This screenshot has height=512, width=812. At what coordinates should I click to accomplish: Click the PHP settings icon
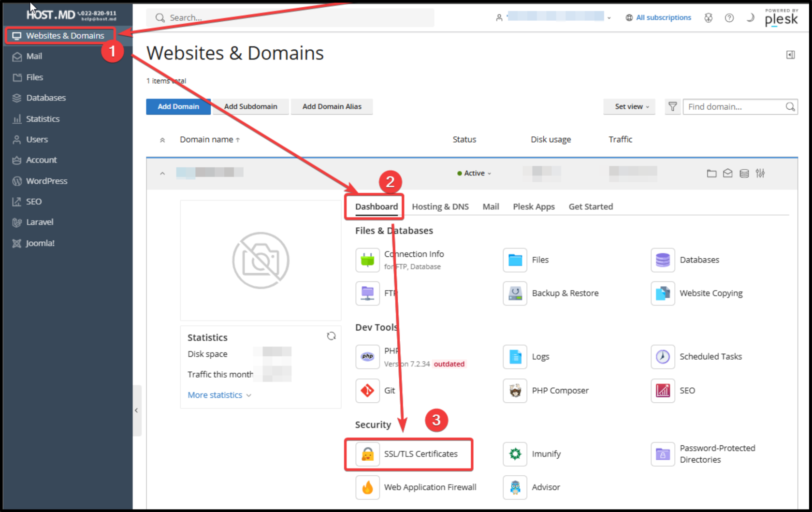367,357
